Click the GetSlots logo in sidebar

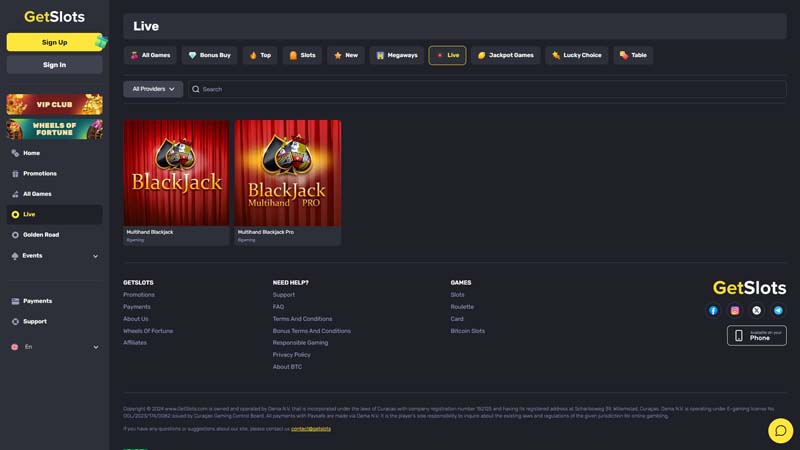click(55, 17)
